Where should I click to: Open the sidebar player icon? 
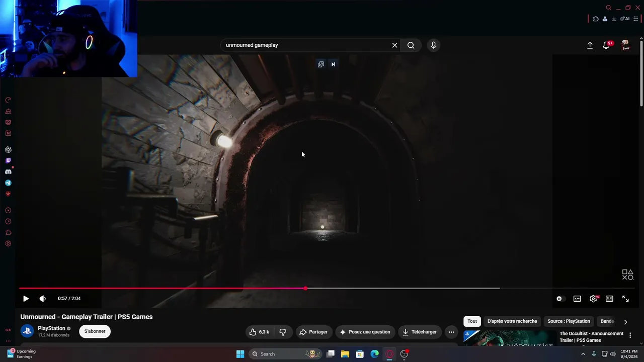[8, 210]
